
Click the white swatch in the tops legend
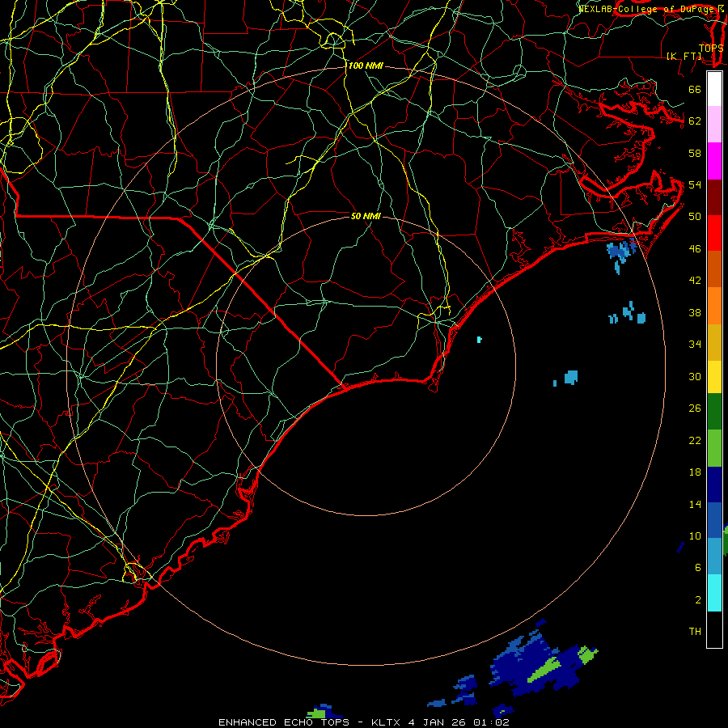click(x=714, y=89)
